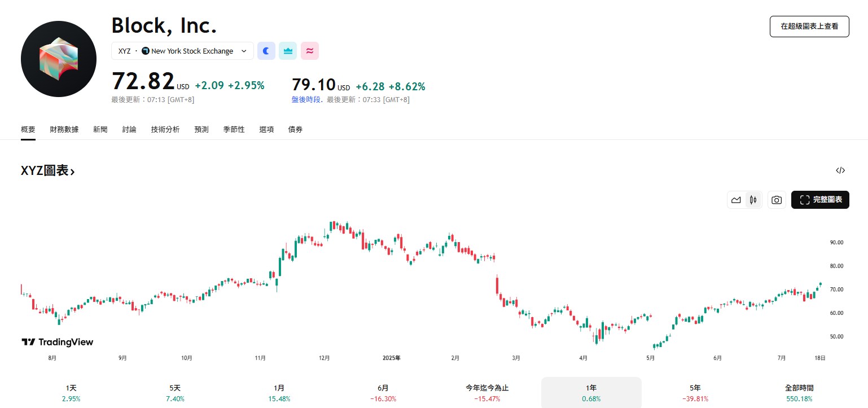Screen dimensions: 868x408
Task: Click the pink post-market session icon
Action: (309, 51)
